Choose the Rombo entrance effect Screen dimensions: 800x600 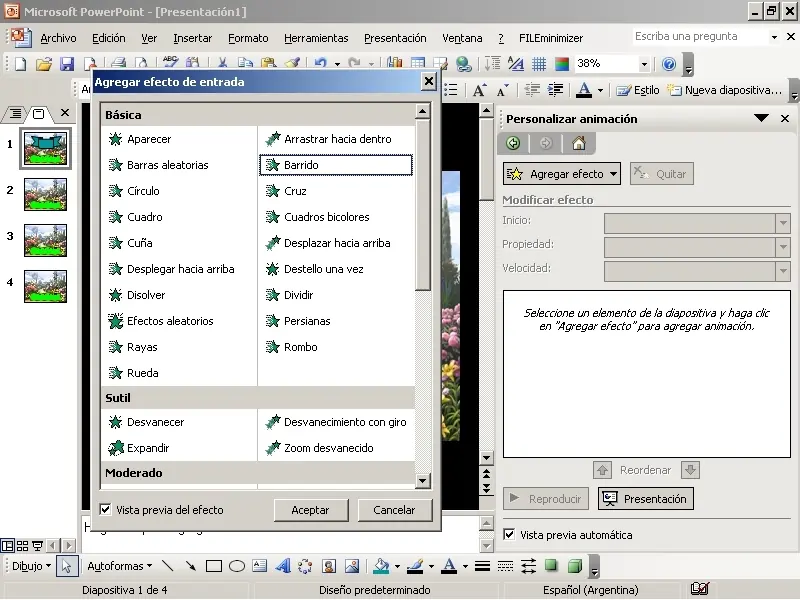point(300,347)
